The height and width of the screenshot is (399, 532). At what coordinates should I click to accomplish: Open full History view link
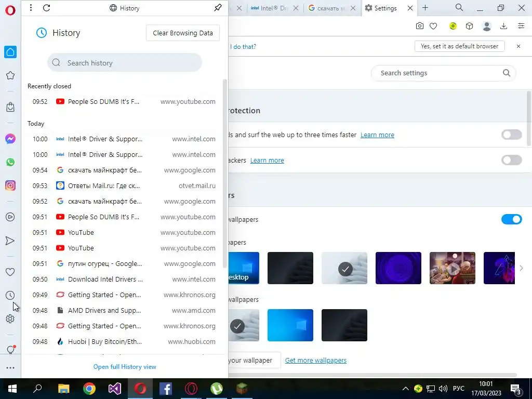point(125,367)
